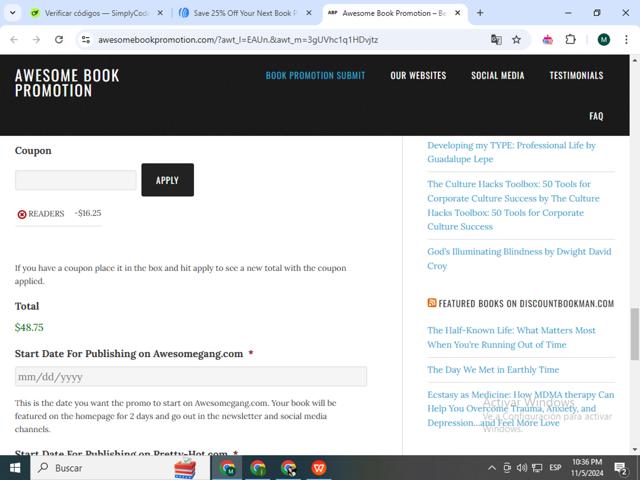Open second Chrome taskbar icon
640x480 pixels.
258,468
